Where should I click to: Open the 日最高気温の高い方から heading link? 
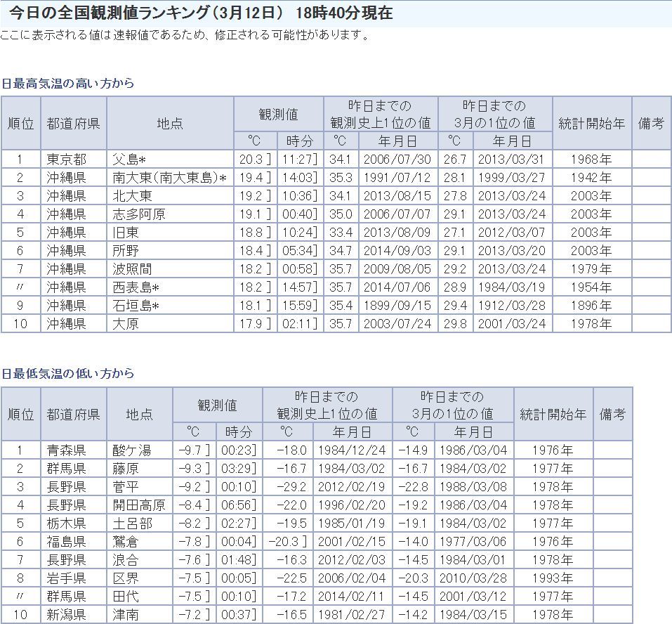tap(67, 83)
